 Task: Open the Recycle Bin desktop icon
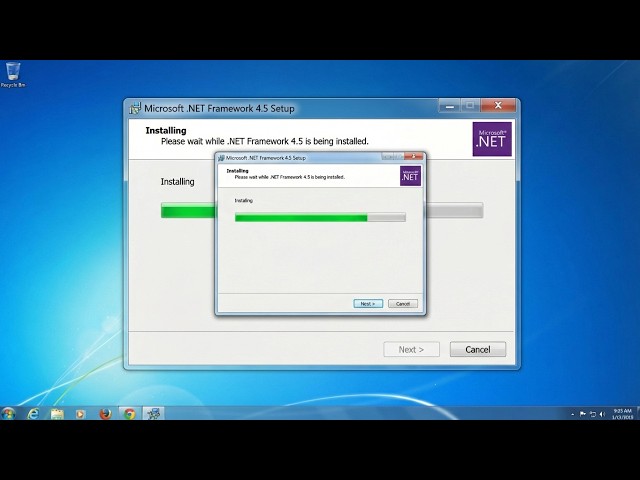tap(13, 74)
